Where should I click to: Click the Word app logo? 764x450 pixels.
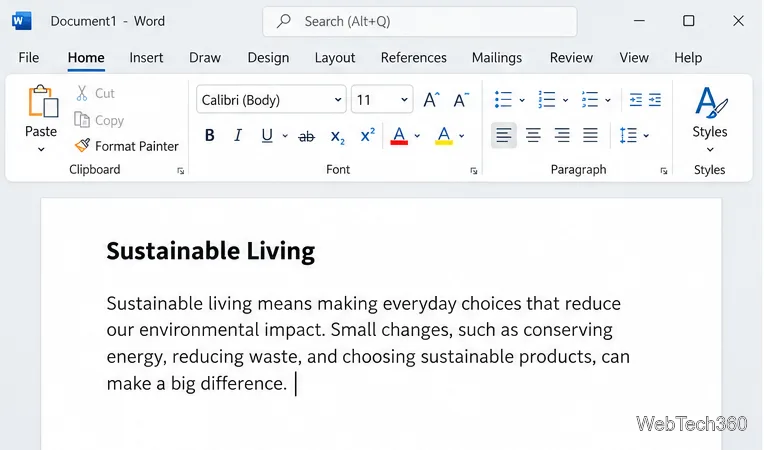21,21
